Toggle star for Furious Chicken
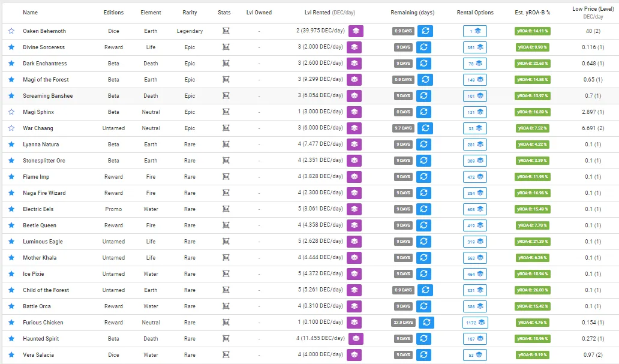Screen dimensions: 619x364 [x=11, y=322]
